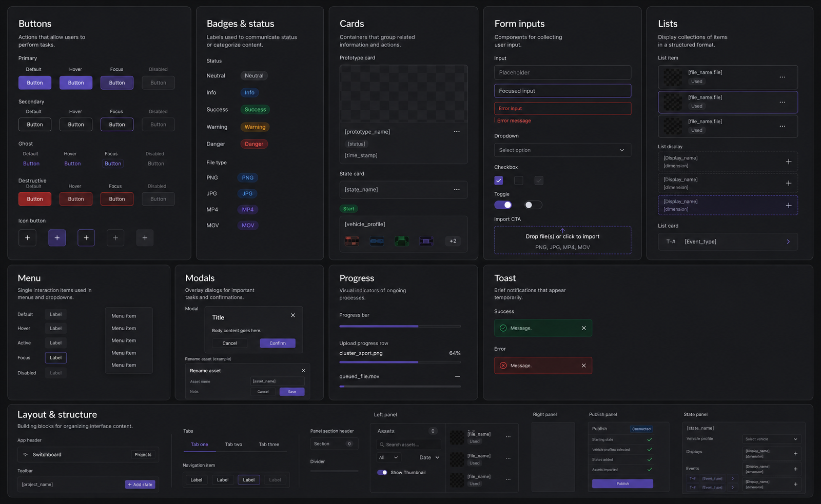This screenshot has height=504, width=821.
Task: Expand the Date sort dropdown
Action: (429, 457)
